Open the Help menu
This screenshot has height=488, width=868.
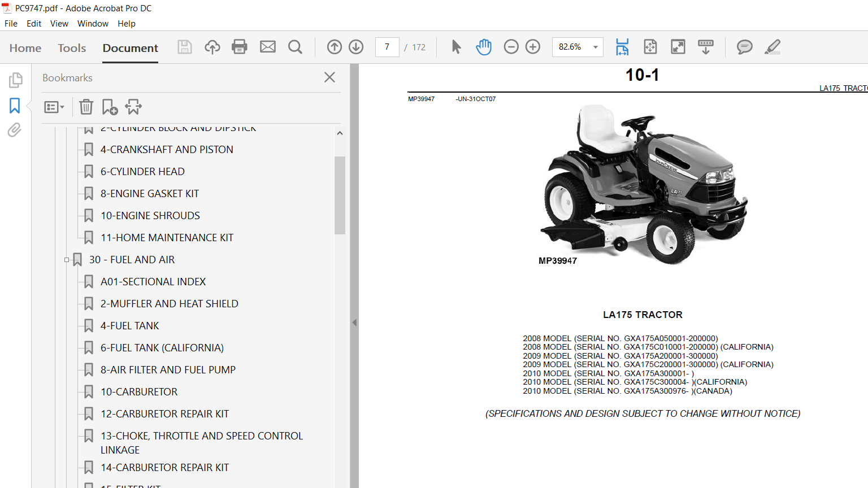[127, 24]
